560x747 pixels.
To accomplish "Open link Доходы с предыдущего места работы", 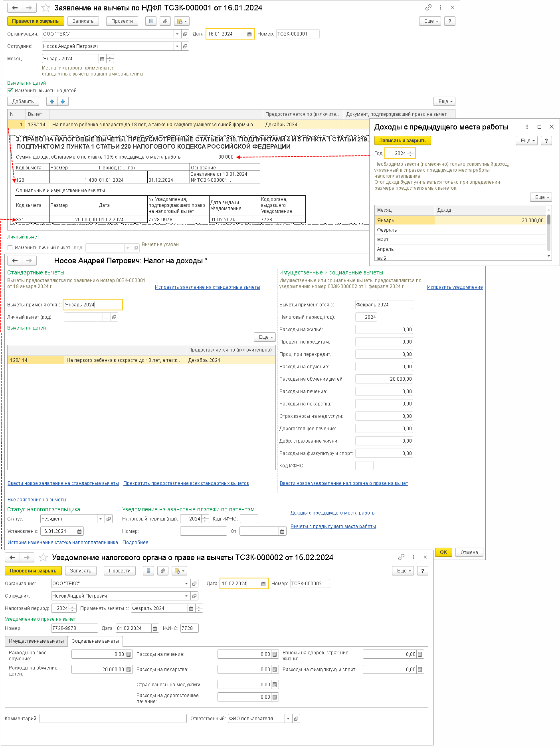I will tap(333, 513).
